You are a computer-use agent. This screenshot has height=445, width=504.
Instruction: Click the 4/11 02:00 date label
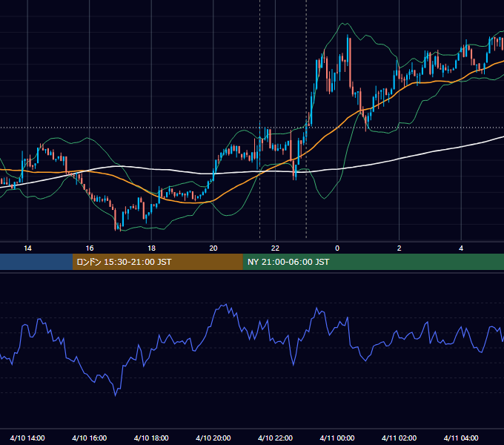(399, 438)
